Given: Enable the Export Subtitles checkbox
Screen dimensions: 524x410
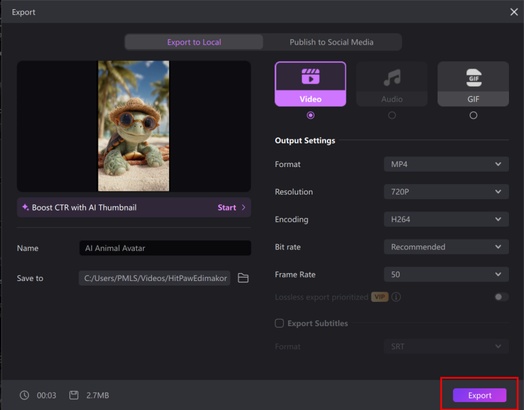Looking at the screenshot, I should (279, 323).
